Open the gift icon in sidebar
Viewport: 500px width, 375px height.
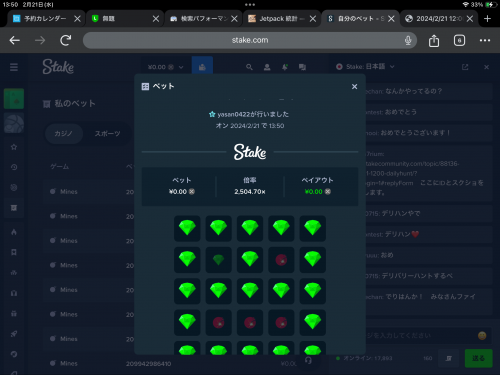(x=14, y=313)
